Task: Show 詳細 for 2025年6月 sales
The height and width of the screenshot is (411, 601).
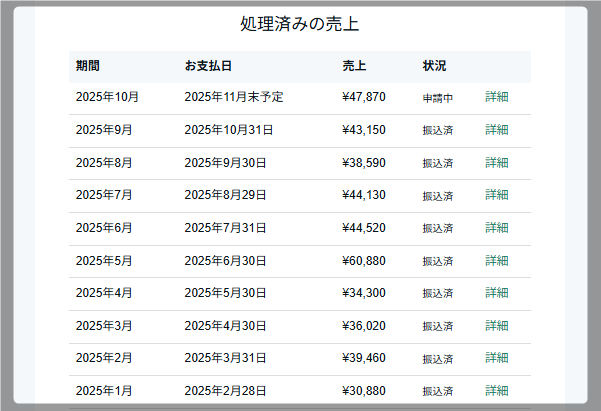Action: coord(497,228)
